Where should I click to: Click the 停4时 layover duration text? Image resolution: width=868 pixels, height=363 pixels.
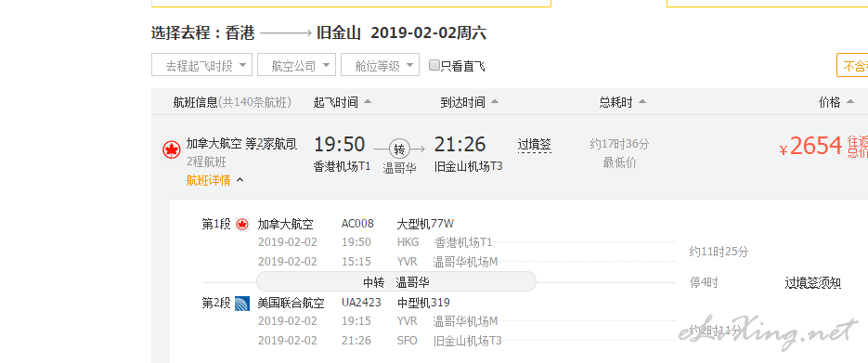pos(704,283)
